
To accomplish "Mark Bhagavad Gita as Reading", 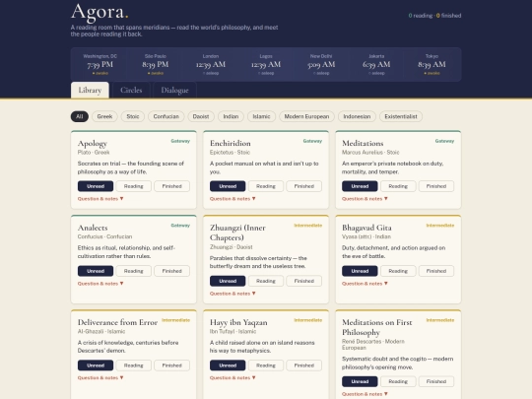I will 398,271.
